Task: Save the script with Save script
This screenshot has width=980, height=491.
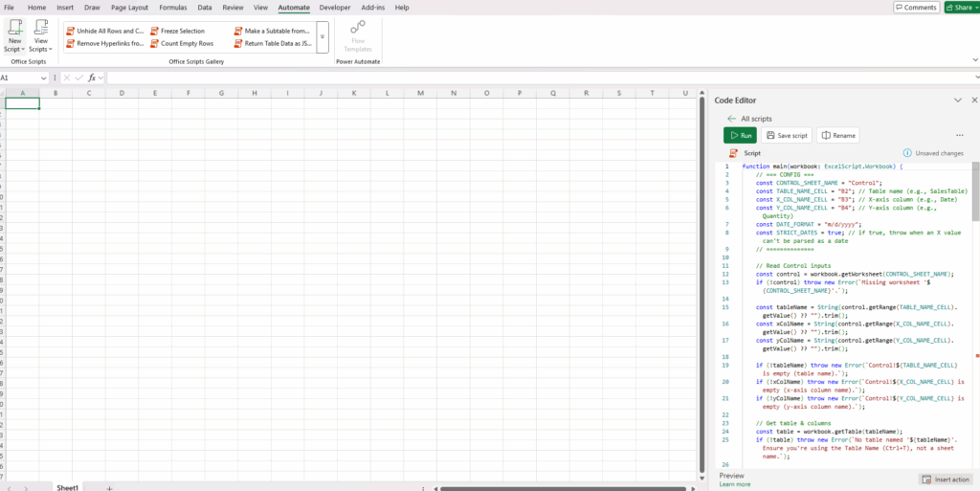Action: pos(787,136)
